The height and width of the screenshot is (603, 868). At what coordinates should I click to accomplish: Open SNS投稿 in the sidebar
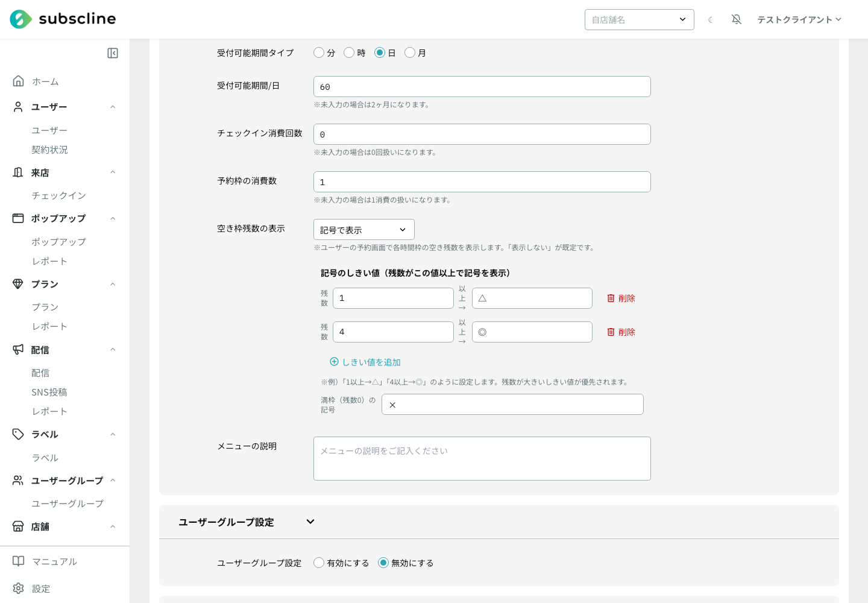click(x=49, y=392)
